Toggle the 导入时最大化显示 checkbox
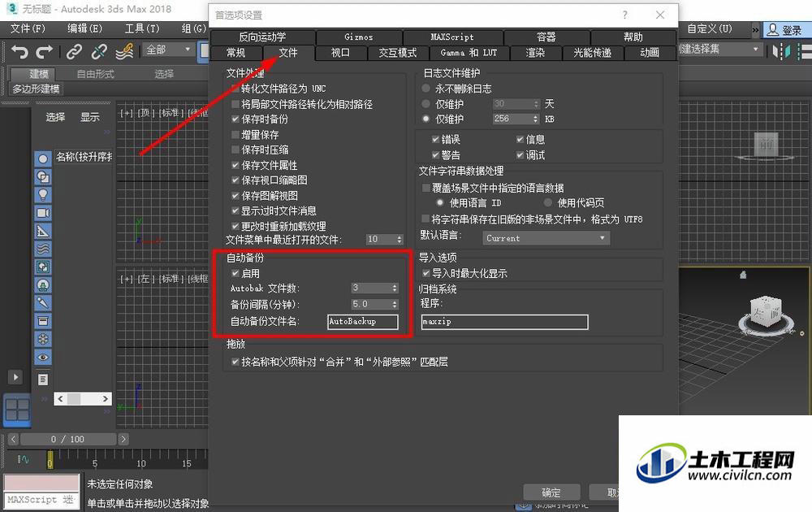Viewport: 812px width, 512px height. pyautogui.click(x=426, y=273)
